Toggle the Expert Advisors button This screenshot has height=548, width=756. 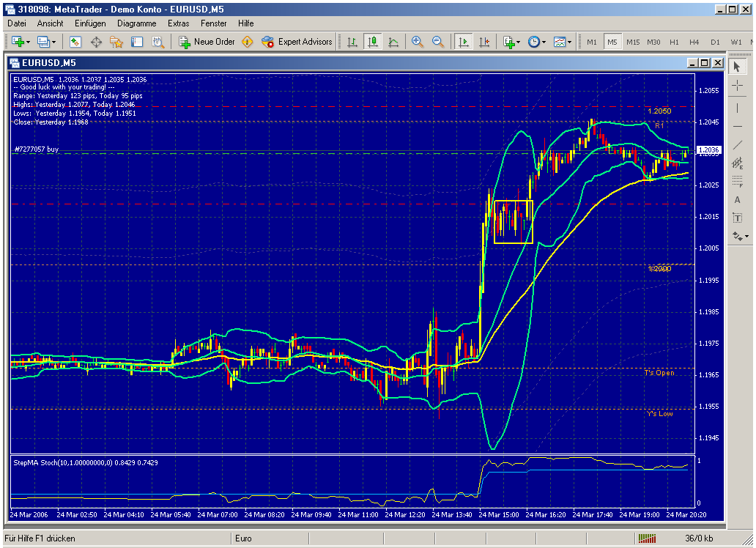(x=297, y=42)
